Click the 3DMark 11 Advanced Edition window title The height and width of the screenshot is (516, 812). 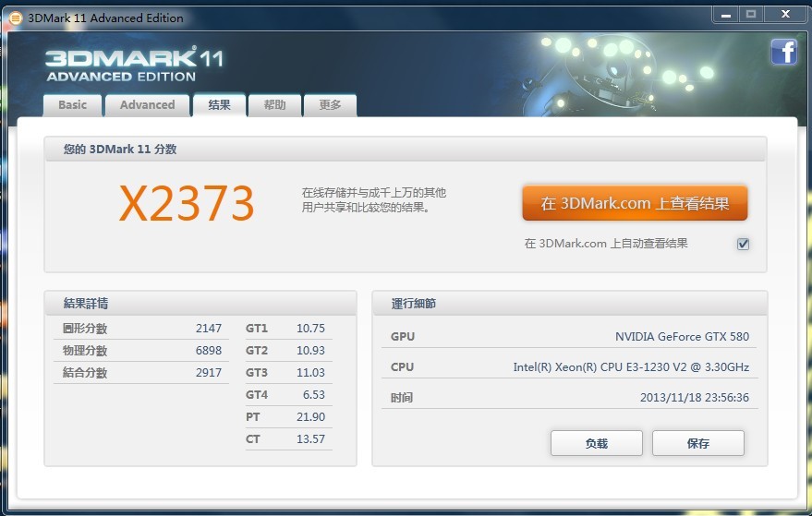[x=105, y=18]
